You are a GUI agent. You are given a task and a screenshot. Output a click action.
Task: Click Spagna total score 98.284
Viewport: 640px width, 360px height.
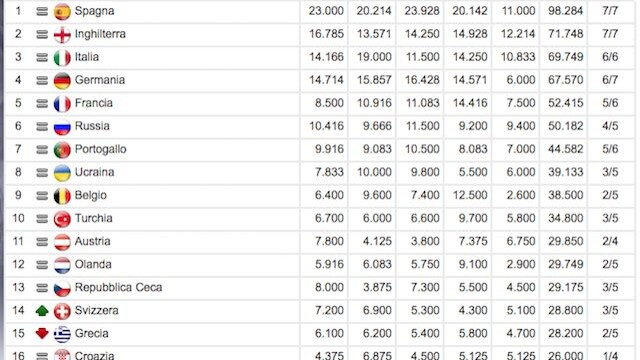[565, 11]
